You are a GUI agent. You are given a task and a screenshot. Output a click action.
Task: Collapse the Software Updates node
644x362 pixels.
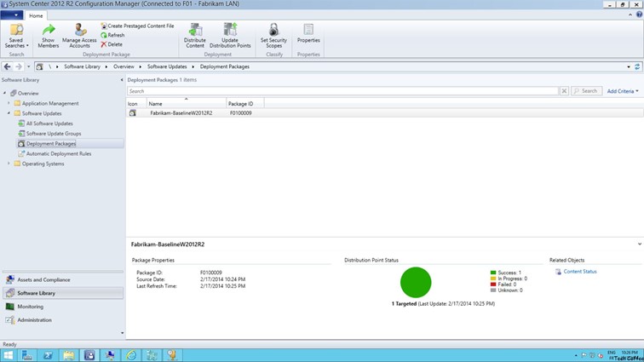pyautogui.click(x=9, y=113)
